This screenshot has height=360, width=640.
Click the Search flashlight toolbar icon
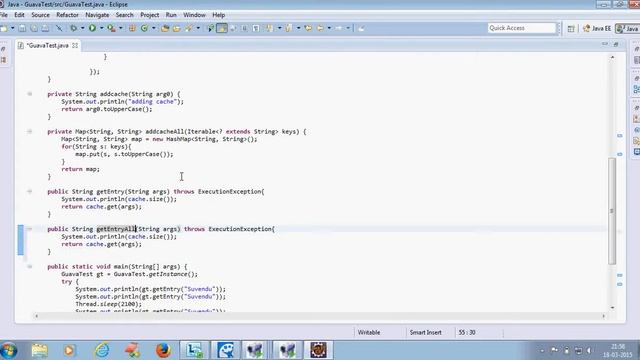click(x=189, y=28)
